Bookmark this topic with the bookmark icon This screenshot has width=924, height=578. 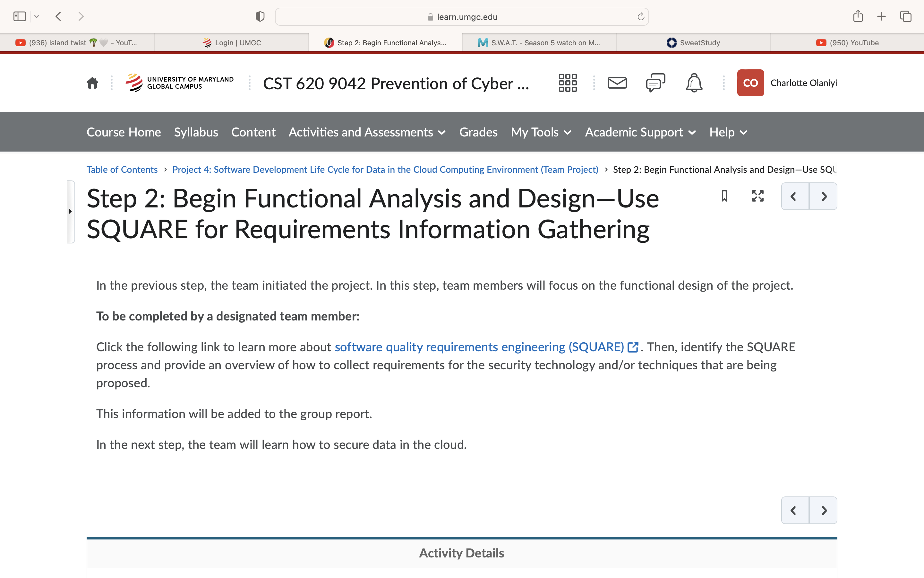tap(724, 196)
